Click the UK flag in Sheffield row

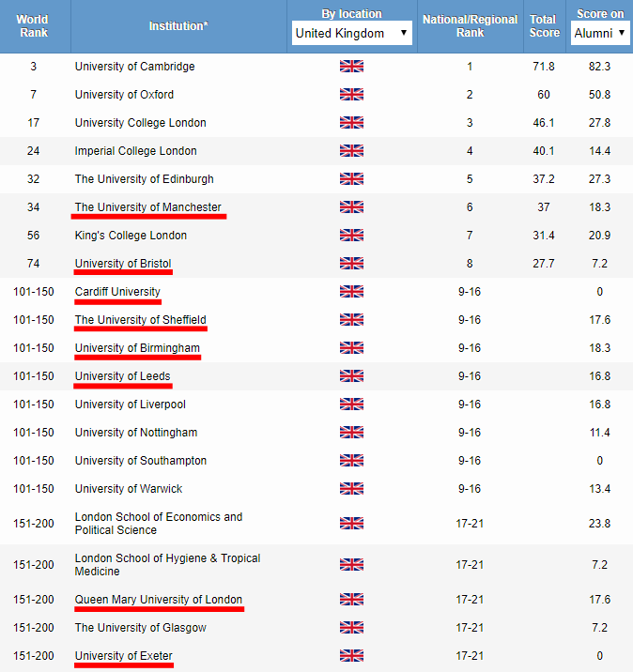tap(351, 320)
